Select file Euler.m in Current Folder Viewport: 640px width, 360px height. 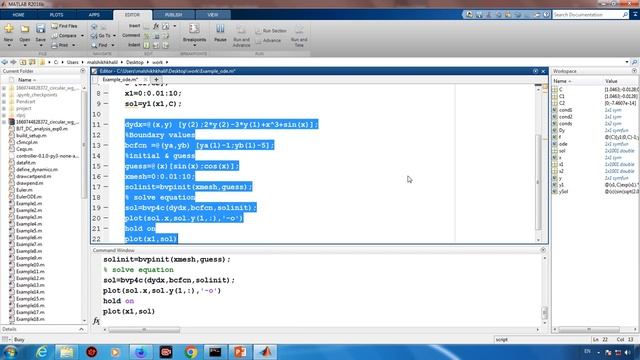tap(24, 190)
